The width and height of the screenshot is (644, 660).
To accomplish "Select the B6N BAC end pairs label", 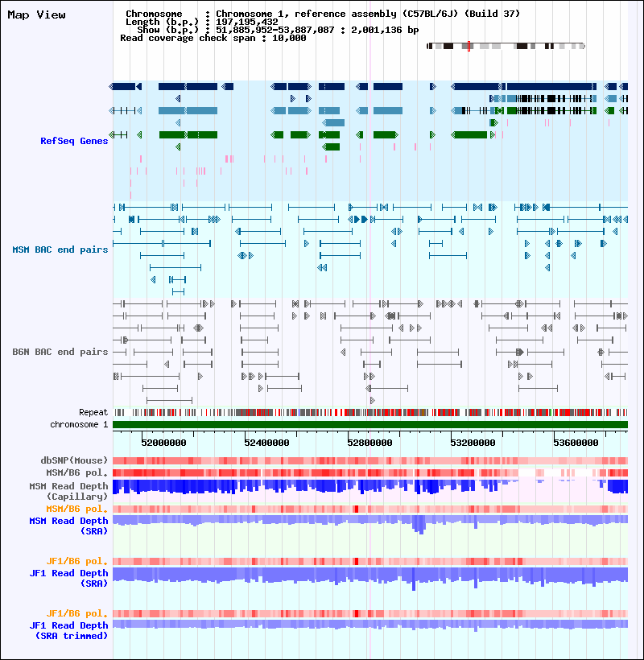I will [60, 352].
